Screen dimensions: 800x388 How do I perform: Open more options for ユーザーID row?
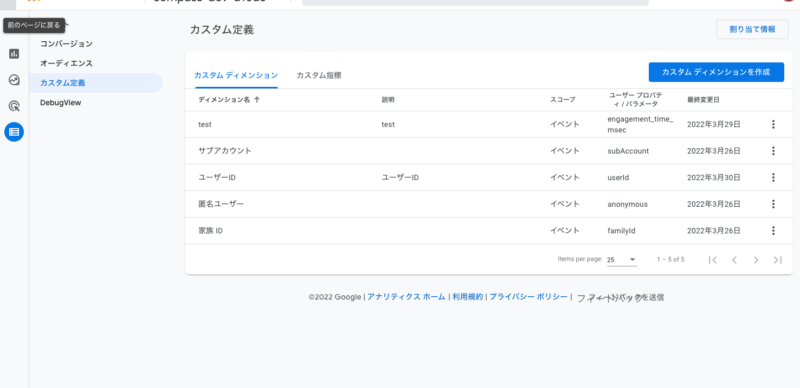(x=773, y=177)
